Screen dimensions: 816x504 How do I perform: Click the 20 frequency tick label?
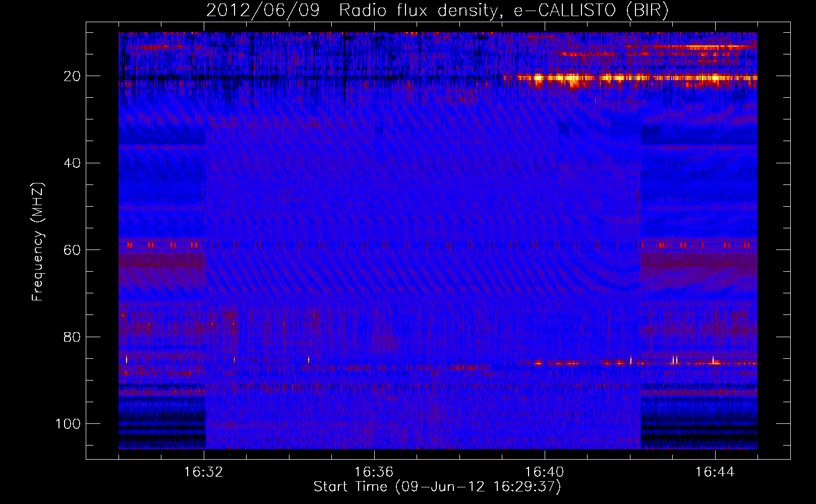[x=72, y=76]
